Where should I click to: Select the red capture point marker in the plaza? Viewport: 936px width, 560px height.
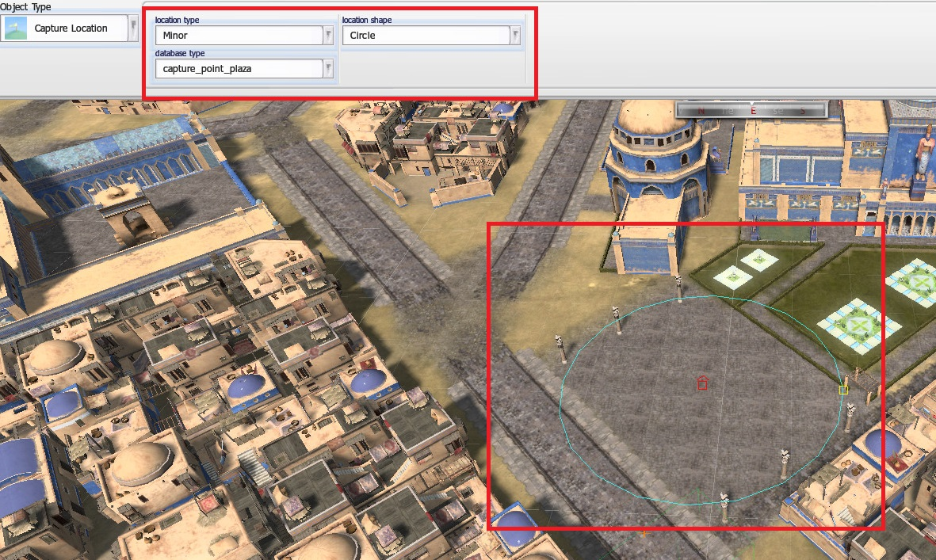(x=703, y=383)
